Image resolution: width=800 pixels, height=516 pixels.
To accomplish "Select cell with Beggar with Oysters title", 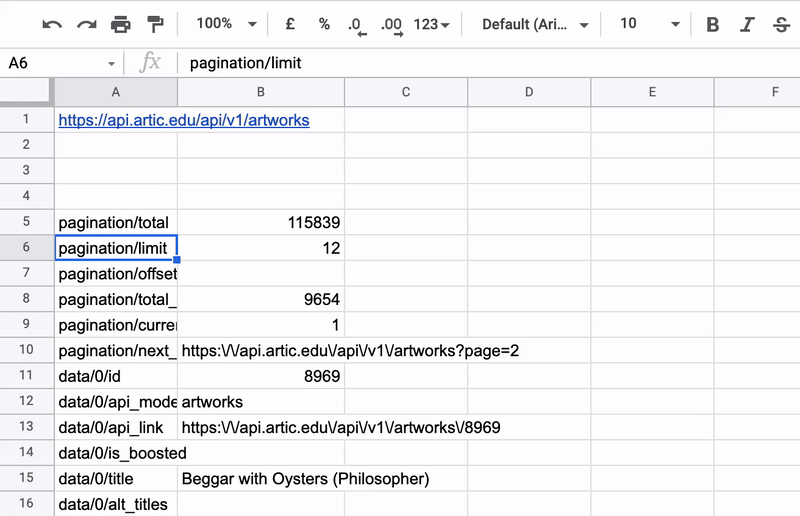I will [x=305, y=479].
